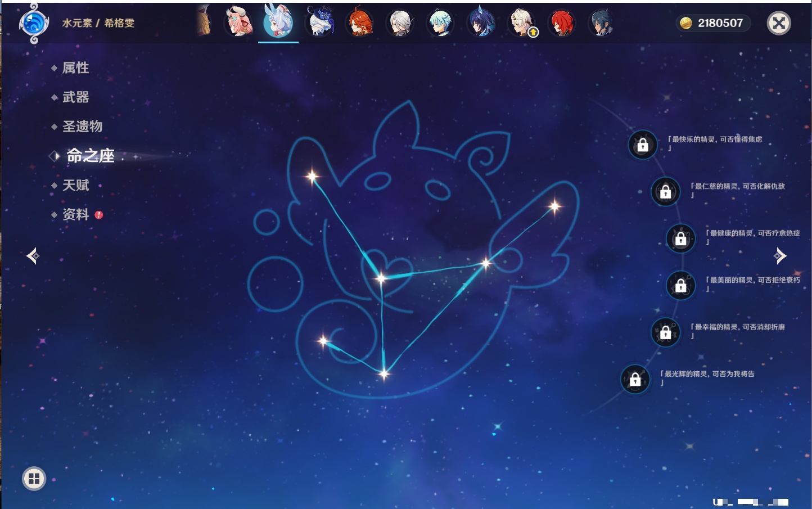Open the grid menu icon at bottom-left
The width and height of the screenshot is (812, 509).
tap(34, 479)
